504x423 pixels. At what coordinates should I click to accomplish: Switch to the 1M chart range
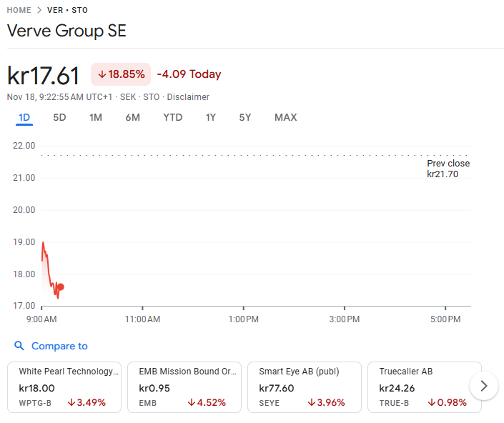[96, 117]
